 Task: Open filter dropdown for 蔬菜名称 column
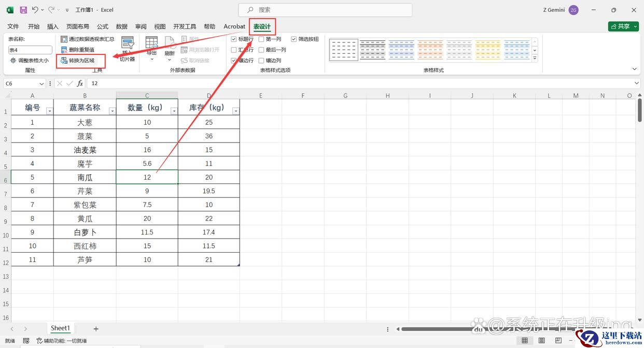(x=110, y=111)
